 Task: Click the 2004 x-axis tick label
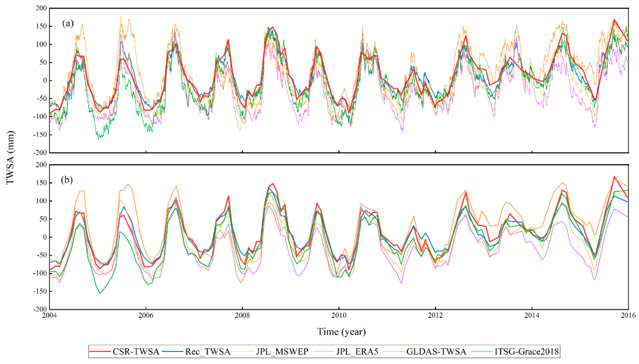tap(49, 315)
